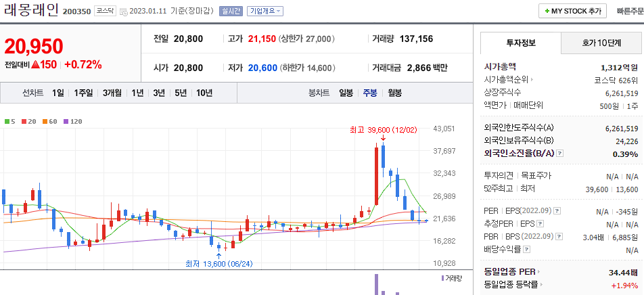
Task: Click the purple 120 moving-average legend swatch
Action: (66, 122)
